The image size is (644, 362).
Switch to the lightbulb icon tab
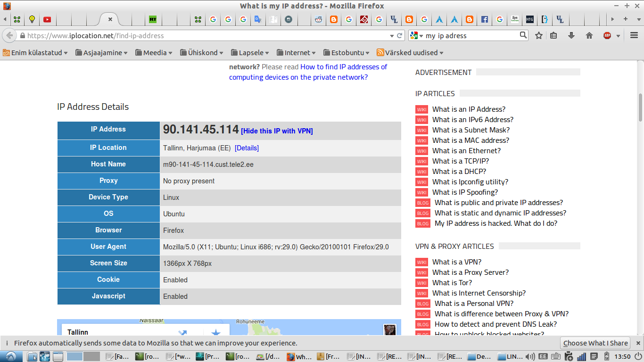click(x=32, y=19)
